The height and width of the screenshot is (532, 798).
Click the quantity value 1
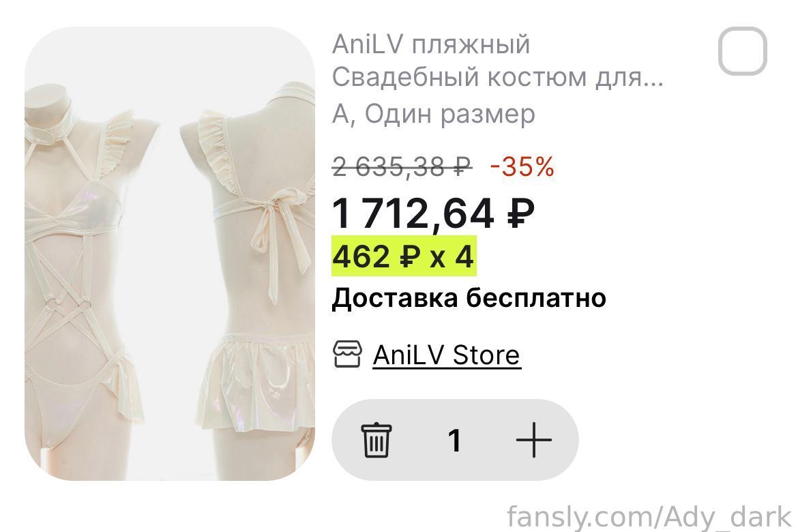[x=455, y=441]
